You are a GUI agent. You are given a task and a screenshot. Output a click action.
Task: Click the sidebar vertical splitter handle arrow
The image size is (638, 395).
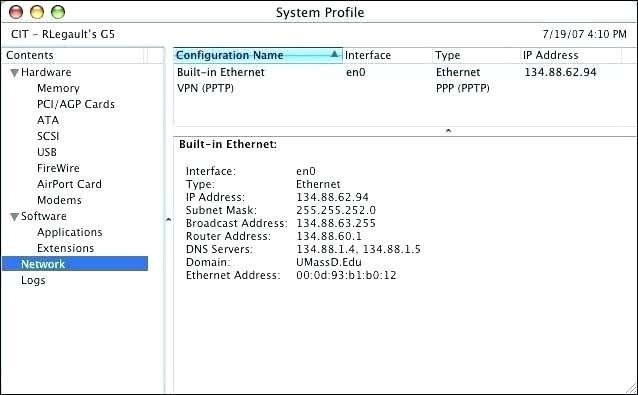168,220
